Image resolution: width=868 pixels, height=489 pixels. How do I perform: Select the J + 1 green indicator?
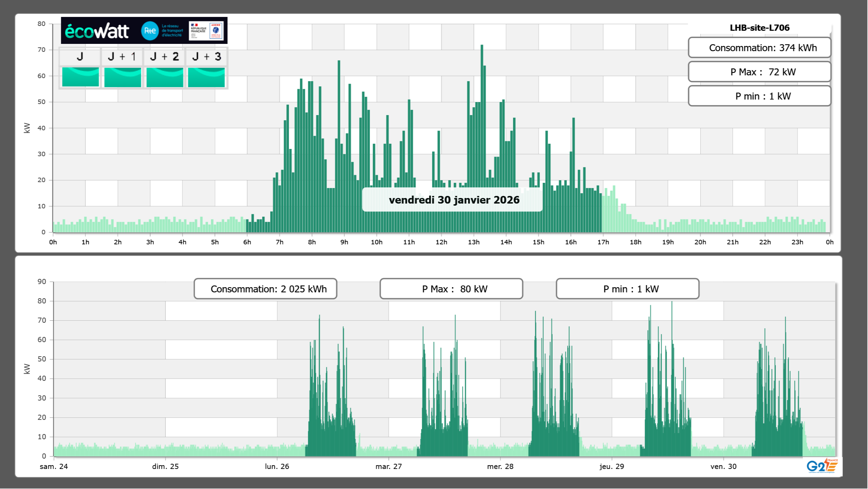coord(122,77)
